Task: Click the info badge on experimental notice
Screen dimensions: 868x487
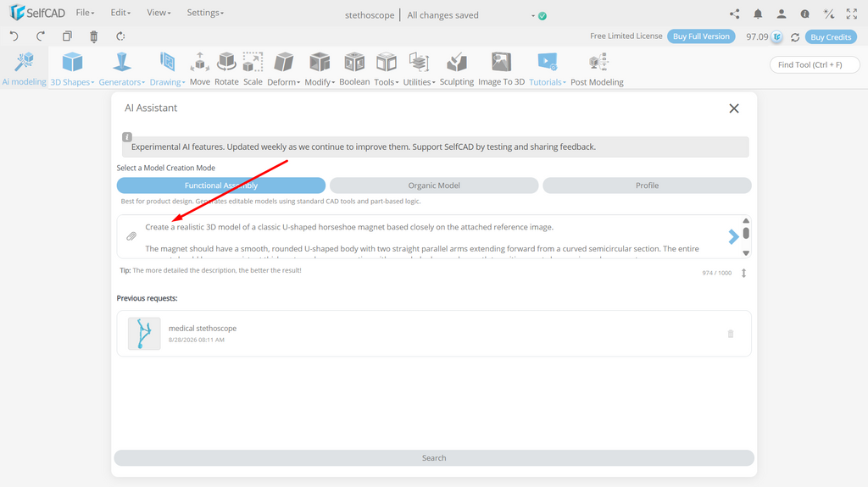Action: point(127,136)
